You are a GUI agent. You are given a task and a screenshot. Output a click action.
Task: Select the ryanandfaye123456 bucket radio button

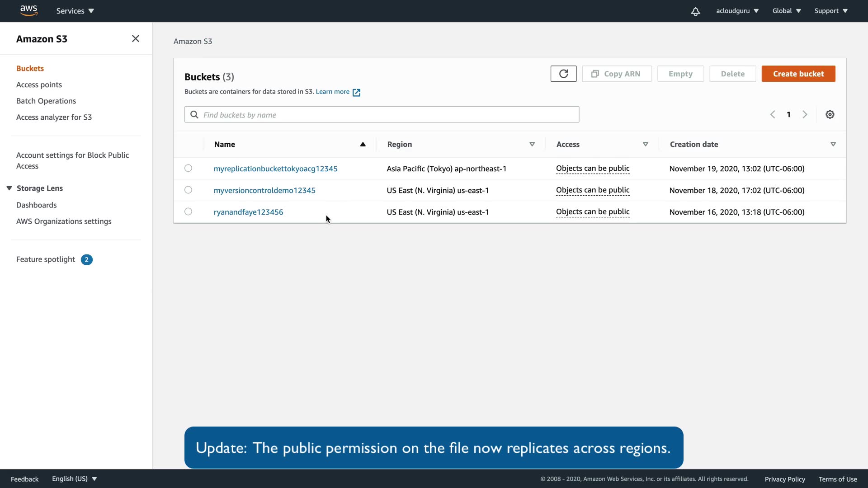pyautogui.click(x=188, y=212)
